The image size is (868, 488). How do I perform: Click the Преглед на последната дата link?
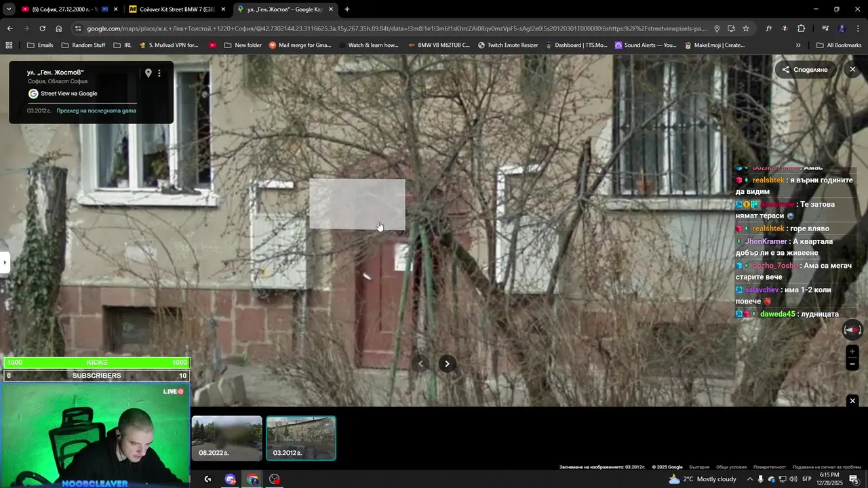click(x=96, y=110)
